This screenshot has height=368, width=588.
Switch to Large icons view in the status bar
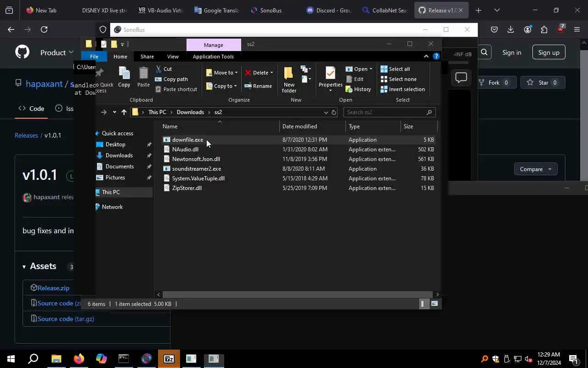coord(434,304)
